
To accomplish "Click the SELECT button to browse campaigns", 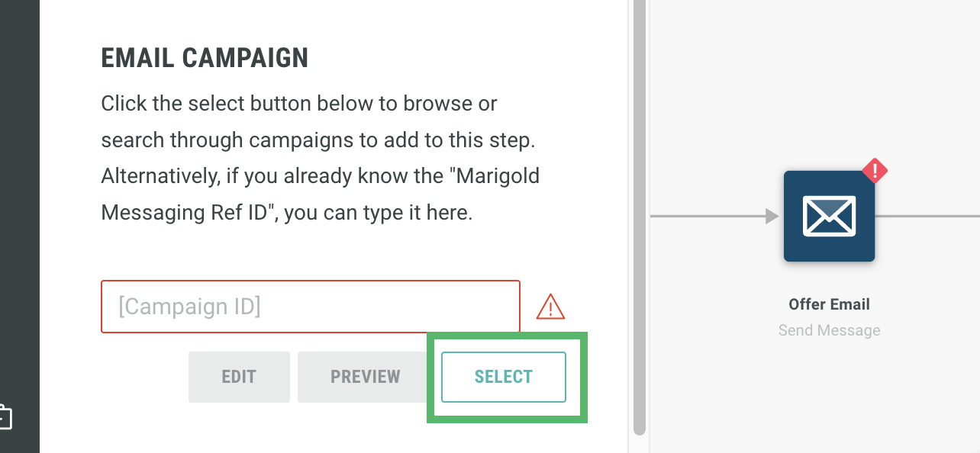I will point(504,377).
